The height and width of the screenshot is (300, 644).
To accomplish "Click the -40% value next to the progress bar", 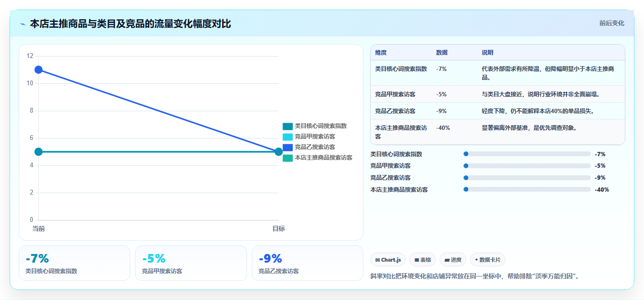I will pos(602,189).
